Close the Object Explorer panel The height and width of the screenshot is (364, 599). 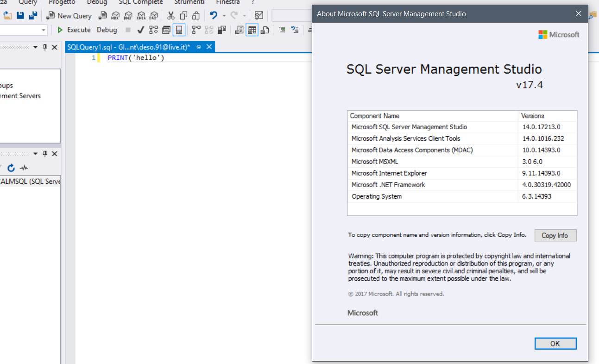(x=55, y=154)
